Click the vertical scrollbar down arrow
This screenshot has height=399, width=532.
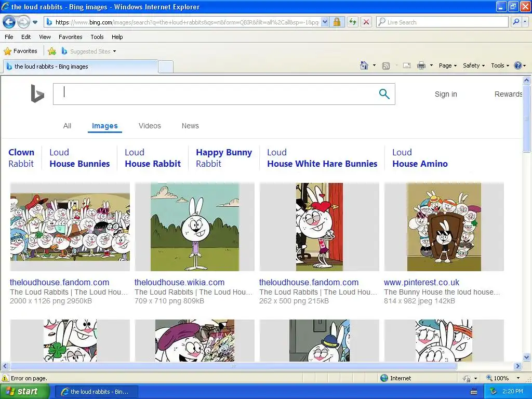(527, 357)
